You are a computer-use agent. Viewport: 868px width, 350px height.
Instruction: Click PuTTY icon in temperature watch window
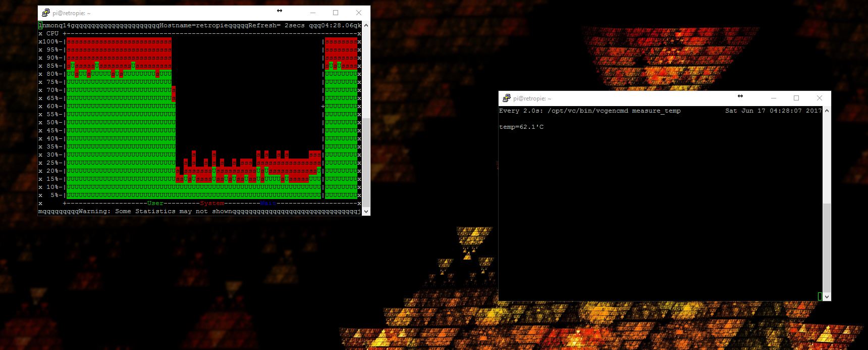point(506,98)
